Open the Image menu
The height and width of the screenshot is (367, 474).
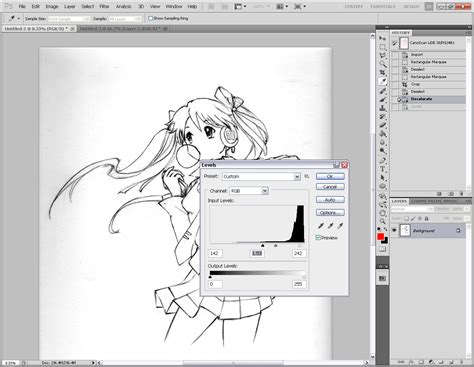[52, 6]
